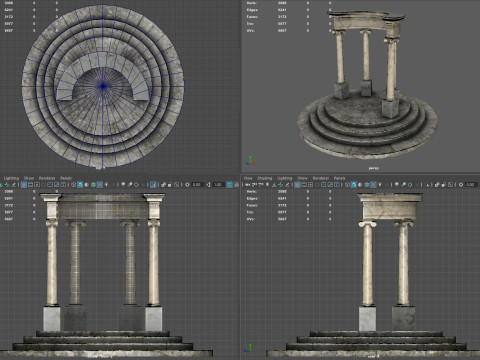Toggle Safe Action in side-view toolbar
The width and height of the screenshot is (480, 360).
click(x=330, y=184)
